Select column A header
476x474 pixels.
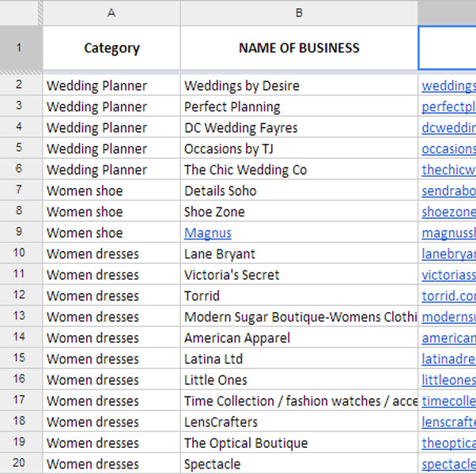[111, 12]
